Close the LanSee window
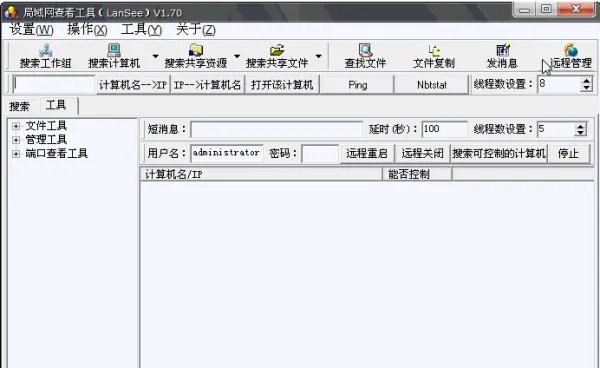Image resolution: width=600 pixels, height=368 pixels. pos(575,9)
